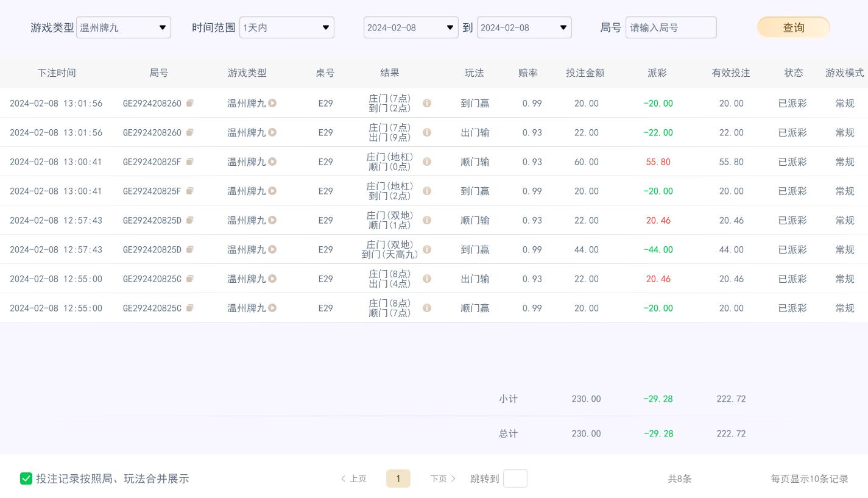Open the 游戏类型 dropdown showing 温州牌九
Viewport: 868px width, 498px height.
point(124,27)
